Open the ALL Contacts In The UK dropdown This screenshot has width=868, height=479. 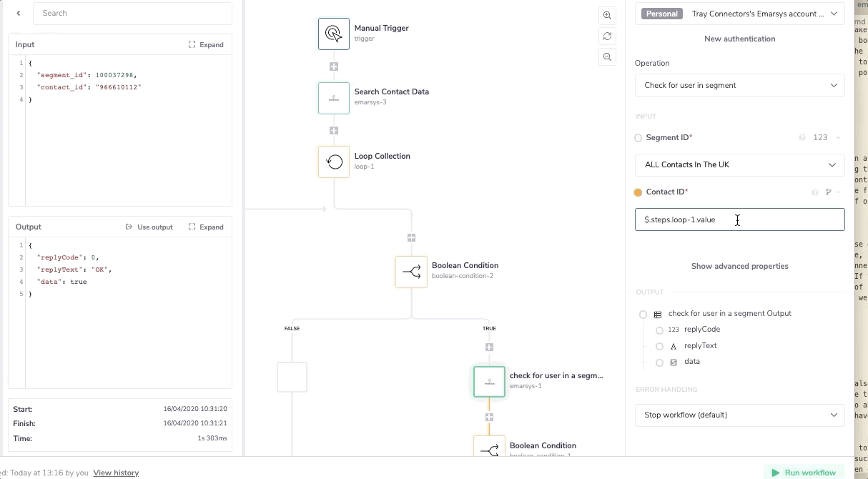click(x=739, y=164)
